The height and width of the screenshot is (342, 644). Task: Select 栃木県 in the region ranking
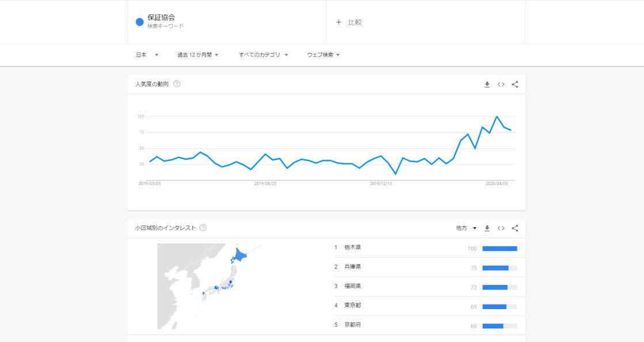pyautogui.click(x=353, y=247)
